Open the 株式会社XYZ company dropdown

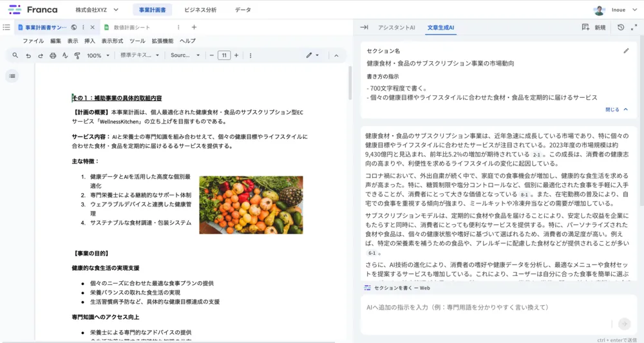pos(97,10)
